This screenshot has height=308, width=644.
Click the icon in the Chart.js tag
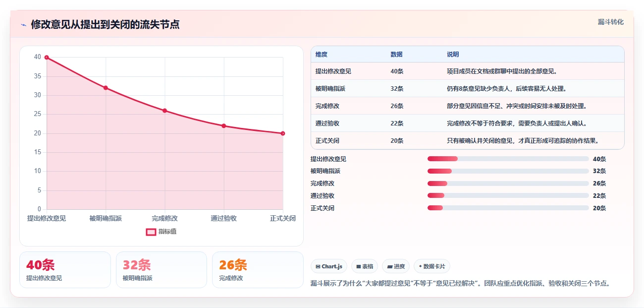(x=318, y=267)
